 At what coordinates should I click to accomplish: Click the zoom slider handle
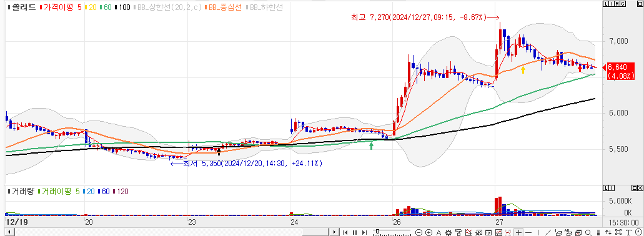[377, 231]
